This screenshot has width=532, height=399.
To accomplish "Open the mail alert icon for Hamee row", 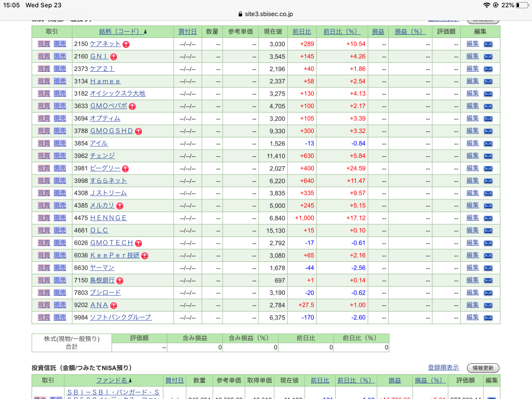I will [488, 82].
